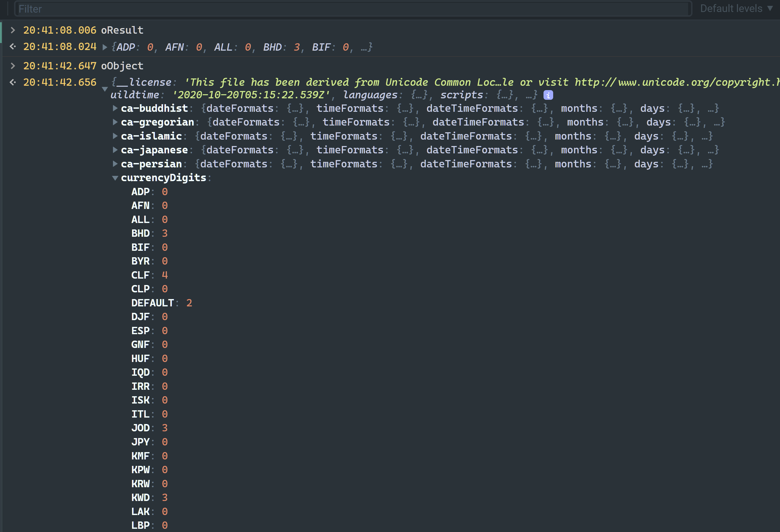Viewport: 780px width, 532px height.
Task: Select the oResult command text
Action: click(x=122, y=30)
